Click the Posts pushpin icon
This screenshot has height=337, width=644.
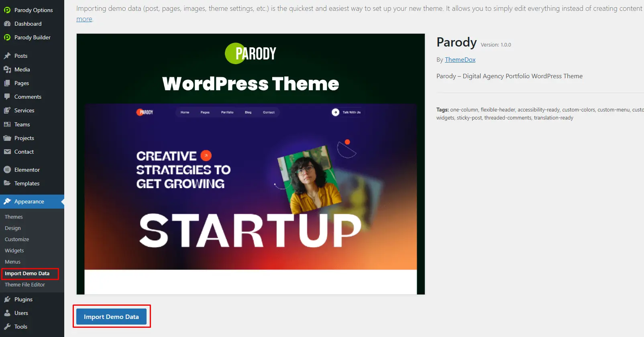coord(7,56)
